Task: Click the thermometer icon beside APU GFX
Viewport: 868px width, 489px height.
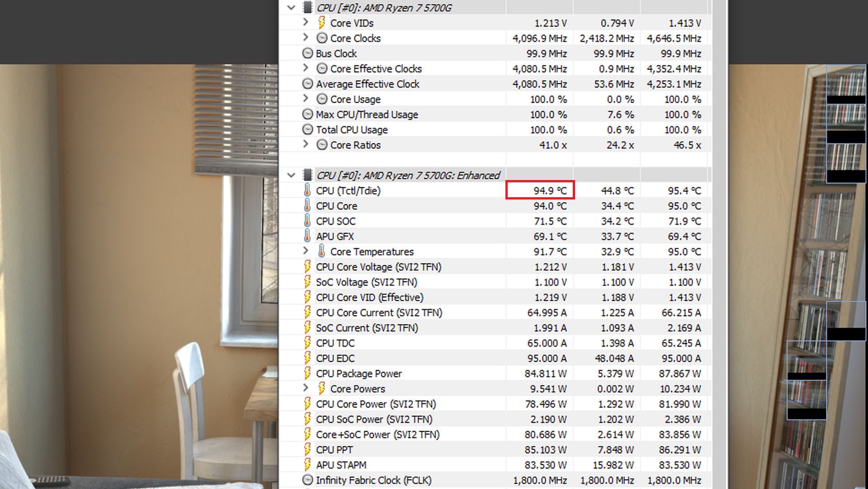Action: click(307, 236)
